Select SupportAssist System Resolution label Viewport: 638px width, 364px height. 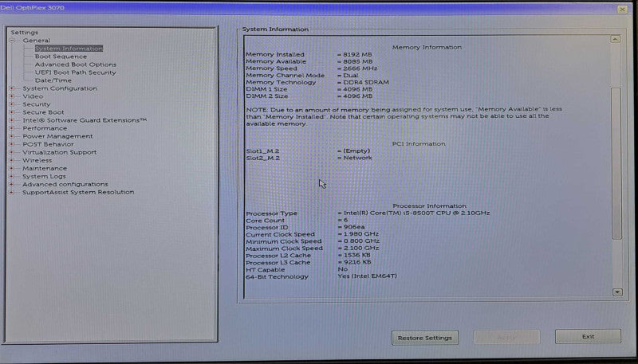point(78,192)
